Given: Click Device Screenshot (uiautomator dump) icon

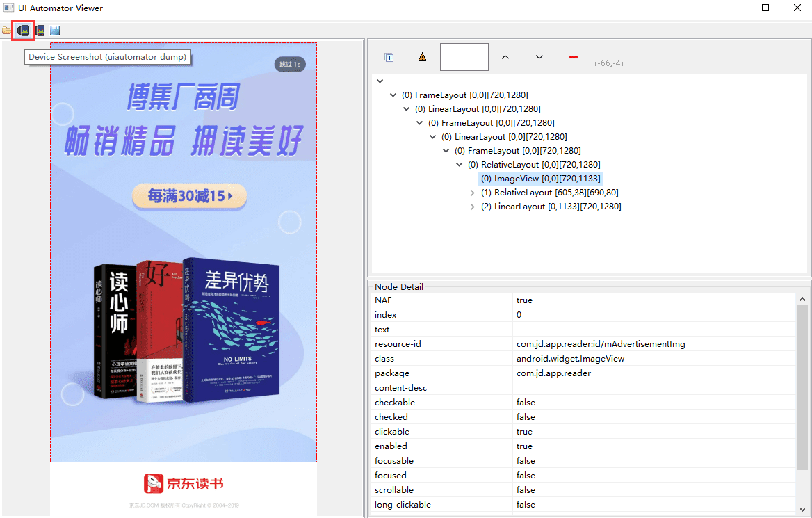Looking at the screenshot, I should click(23, 31).
